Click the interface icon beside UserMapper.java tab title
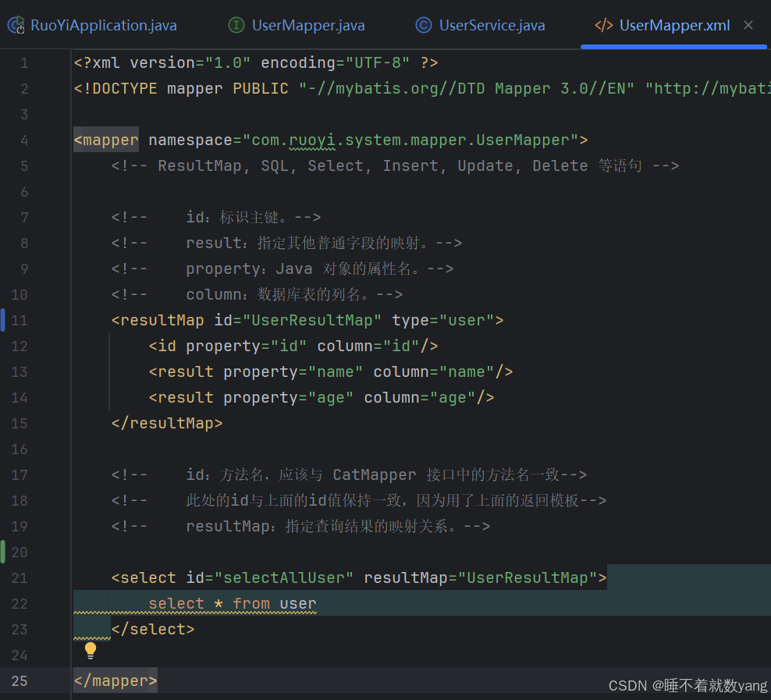Screen dimensions: 771x700 [236, 25]
